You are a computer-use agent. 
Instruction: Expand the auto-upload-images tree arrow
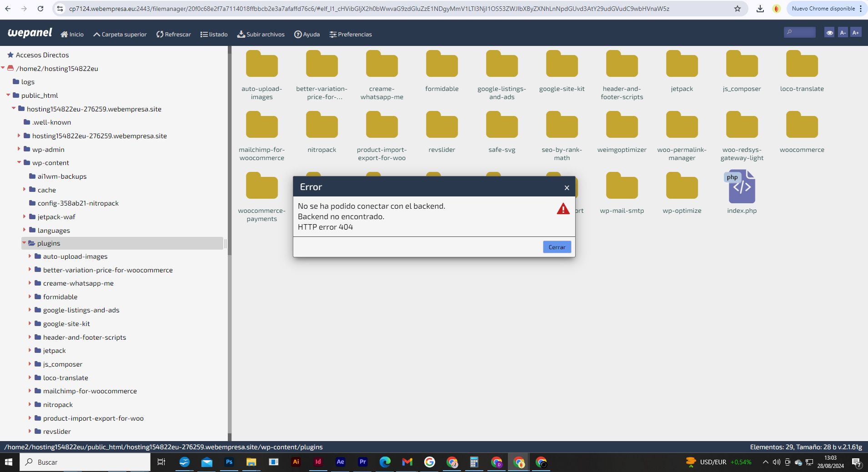coord(30,256)
